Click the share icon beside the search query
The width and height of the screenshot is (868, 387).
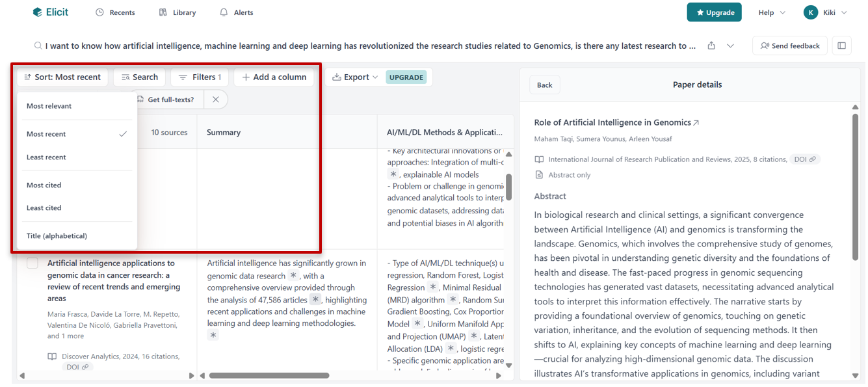(711, 46)
